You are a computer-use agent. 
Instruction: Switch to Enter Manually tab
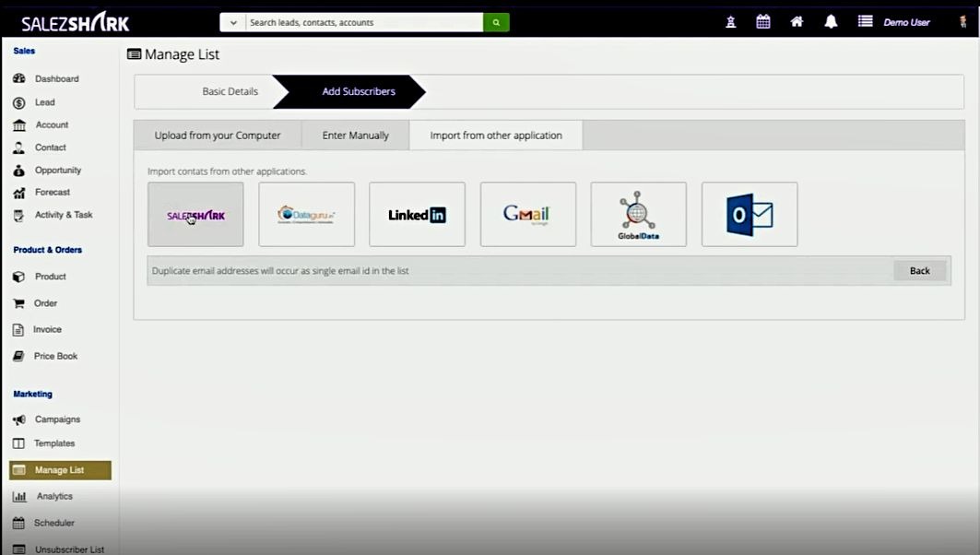click(x=355, y=135)
